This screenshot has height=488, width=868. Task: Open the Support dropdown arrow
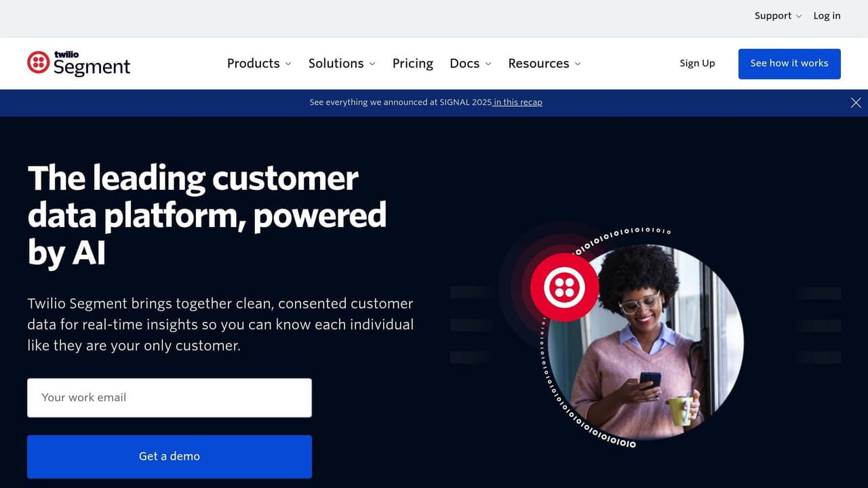click(798, 16)
